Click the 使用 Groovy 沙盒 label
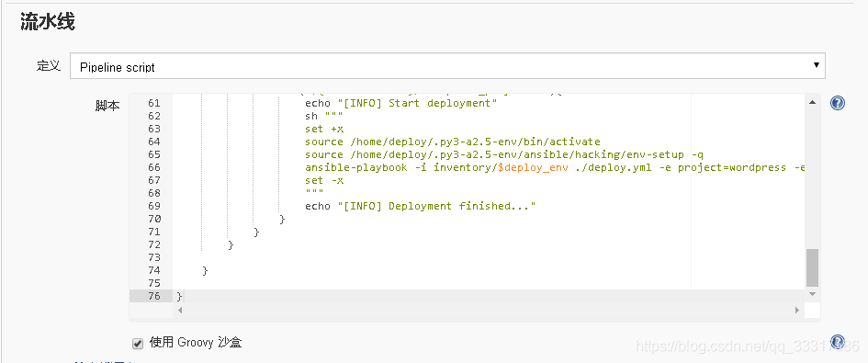This screenshot has width=868, height=363. pos(196,343)
